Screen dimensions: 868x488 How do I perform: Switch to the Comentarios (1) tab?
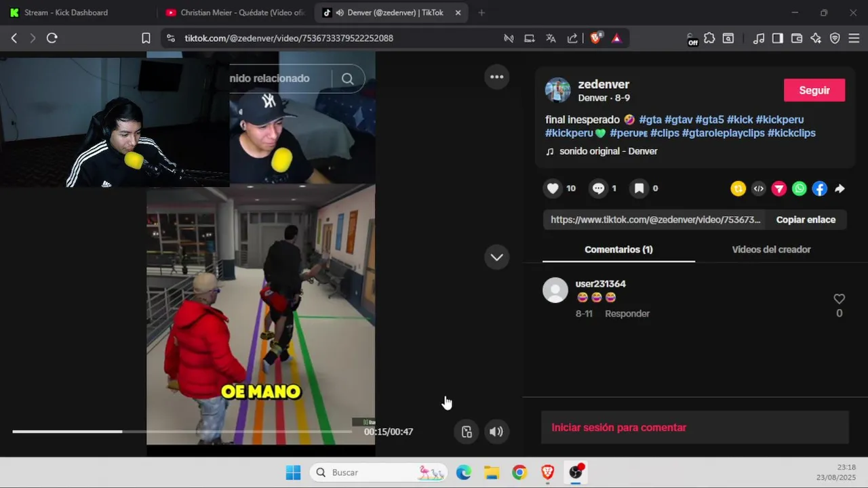tap(618, 249)
